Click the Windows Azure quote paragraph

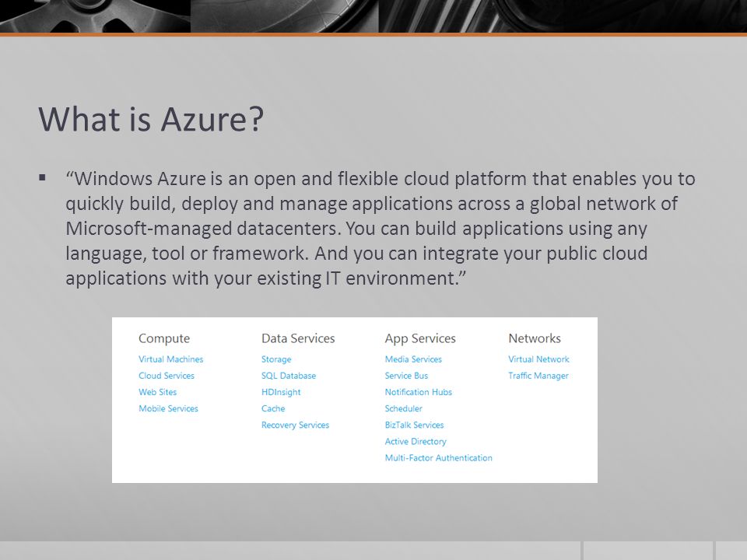tap(381, 229)
